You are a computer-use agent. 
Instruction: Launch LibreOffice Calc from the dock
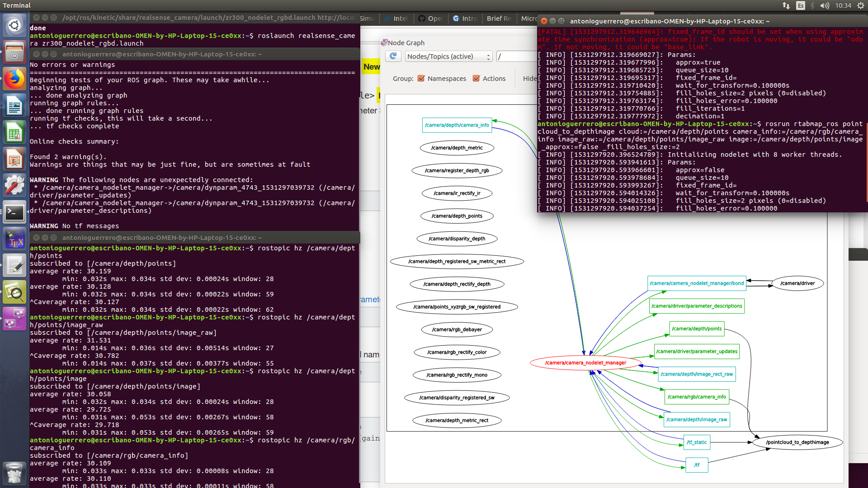click(14, 132)
